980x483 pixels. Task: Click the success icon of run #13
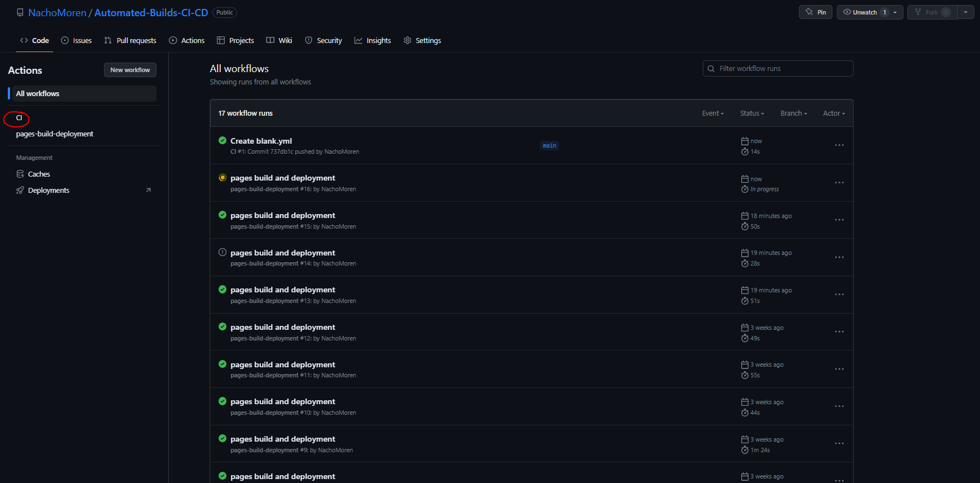coord(222,289)
